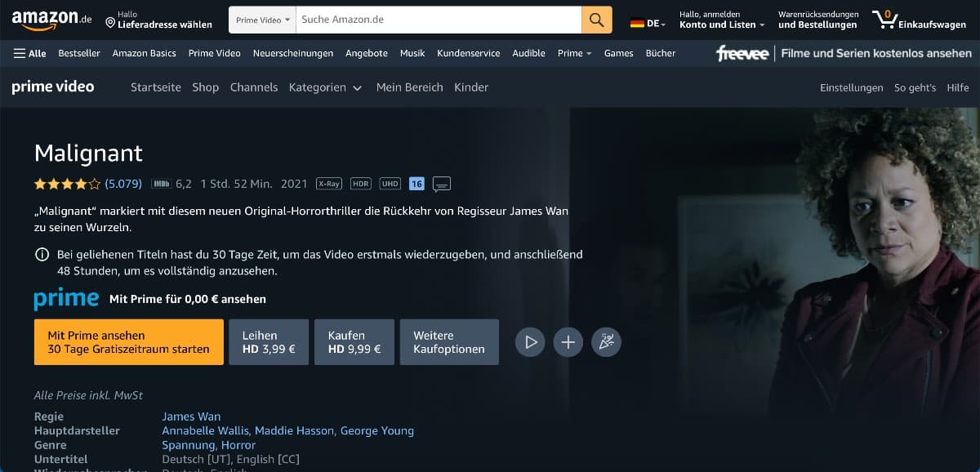Open Hilfe link
This screenshot has height=472, width=980.
958,87
